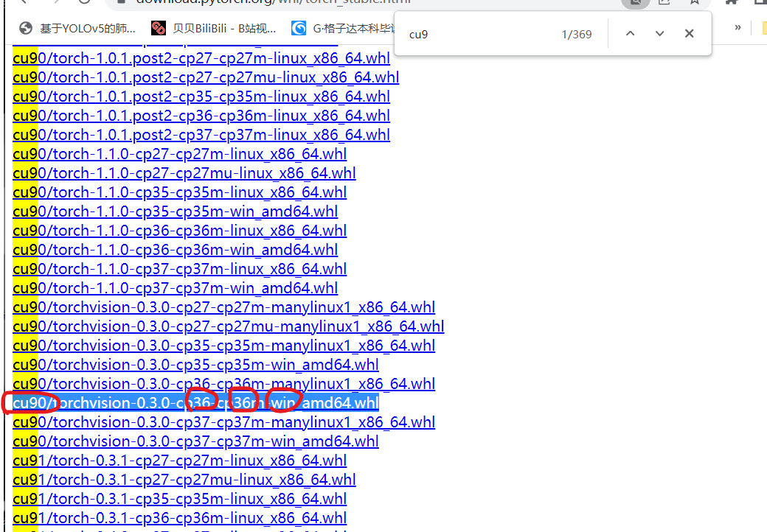The height and width of the screenshot is (532, 767).
Task: Open link cu90/torch-1.0.1.post2-cp27-cp27mu-linux_x86_64.whl
Action: click(206, 77)
